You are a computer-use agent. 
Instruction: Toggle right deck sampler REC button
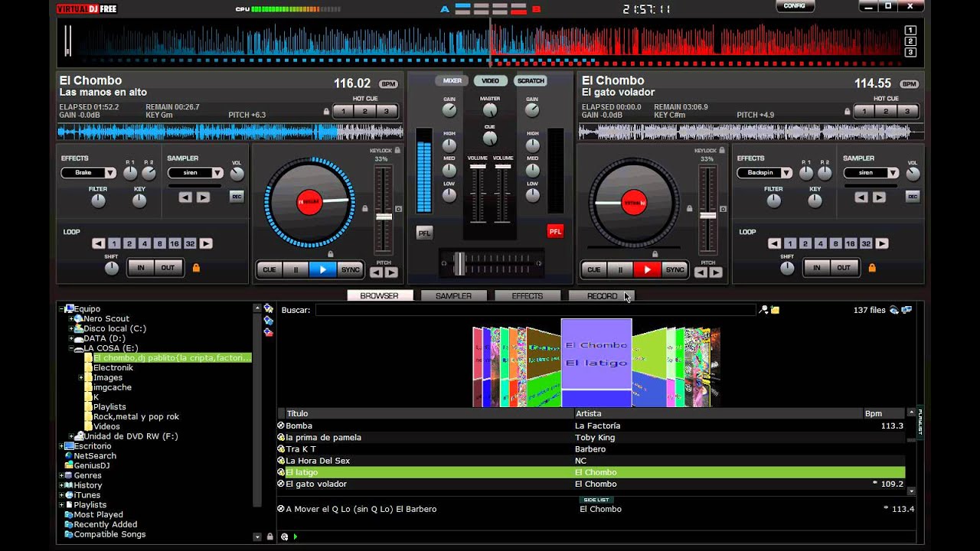click(x=912, y=197)
